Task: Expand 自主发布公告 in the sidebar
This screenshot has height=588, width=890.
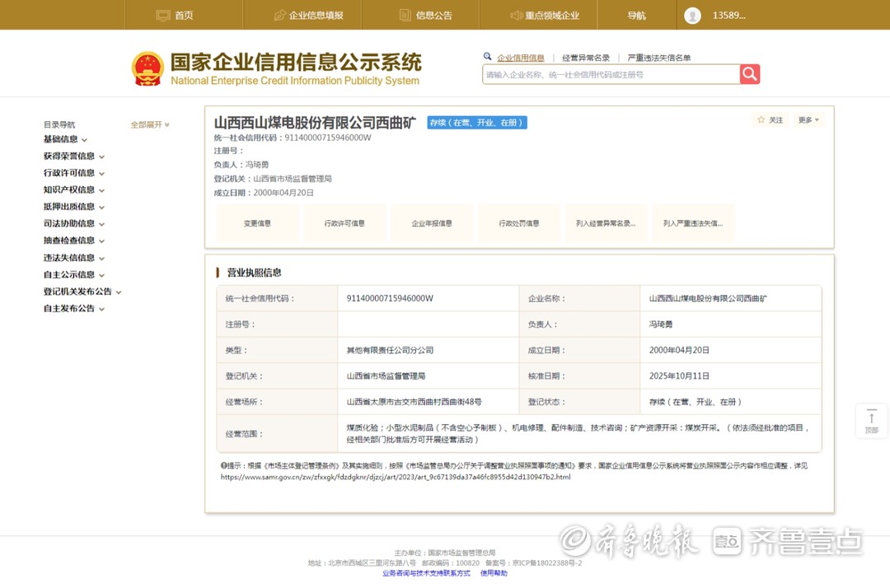Action: (x=74, y=309)
